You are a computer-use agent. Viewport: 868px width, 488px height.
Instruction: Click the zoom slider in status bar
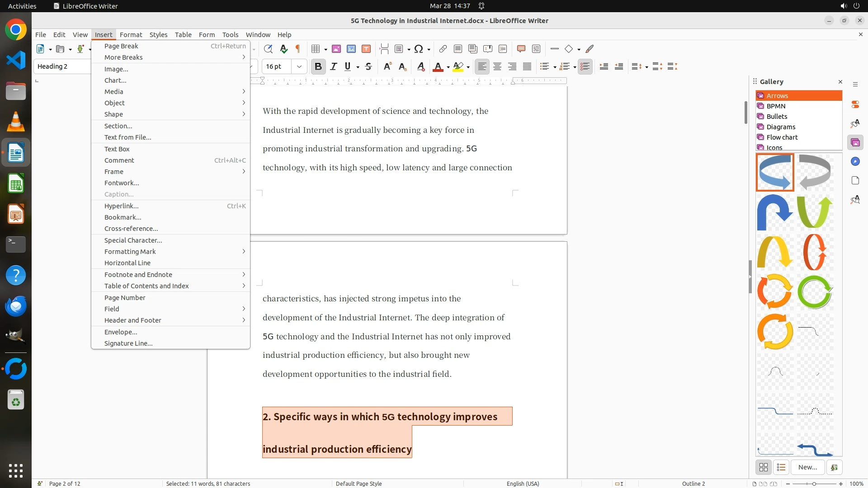[x=814, y=483]
